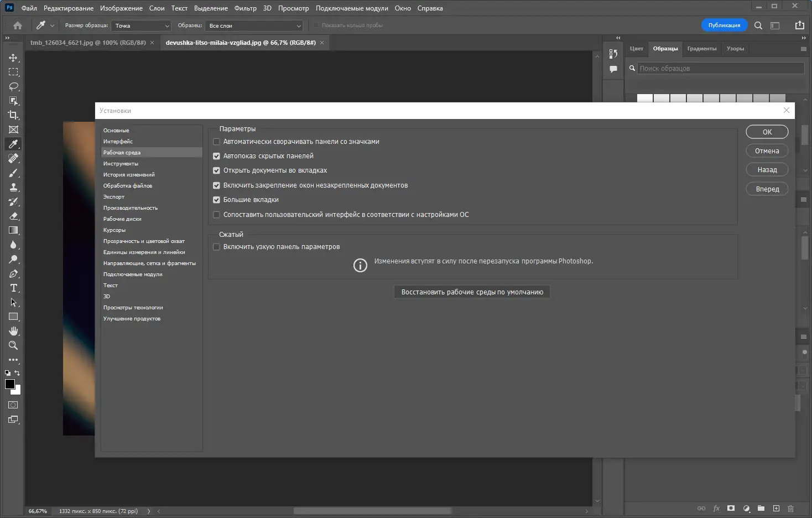This screenshot has height=518, width=812.
Task: Click the trash icon to delete layer
Action: click(790, 508)
